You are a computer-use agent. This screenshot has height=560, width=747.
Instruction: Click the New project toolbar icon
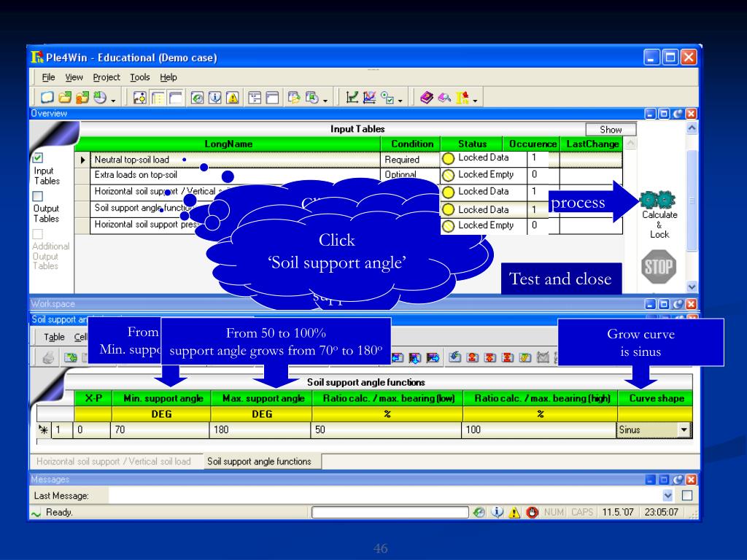coord(47,97)
